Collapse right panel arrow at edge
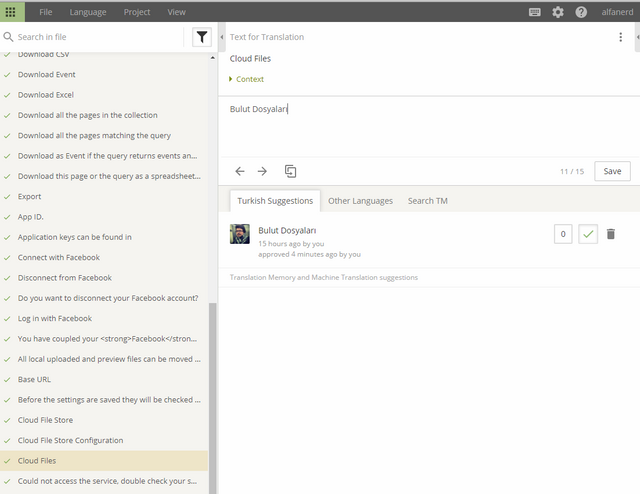The image size is (640, 494). click(638, 37)
